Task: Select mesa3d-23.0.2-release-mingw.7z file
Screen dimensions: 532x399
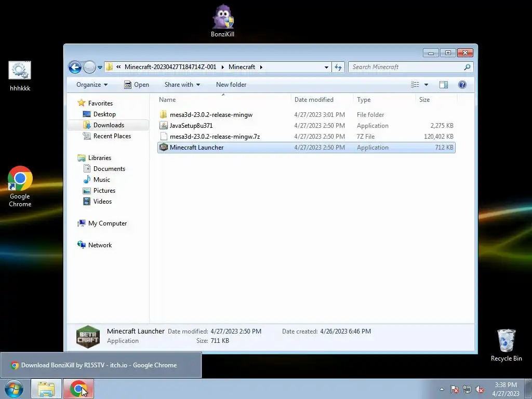Action: coord(307,137)
